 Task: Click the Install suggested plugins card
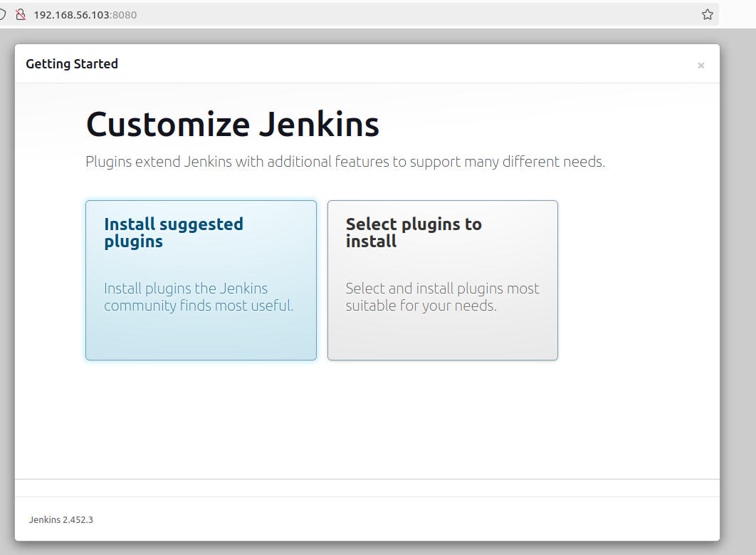pos(201,281)
